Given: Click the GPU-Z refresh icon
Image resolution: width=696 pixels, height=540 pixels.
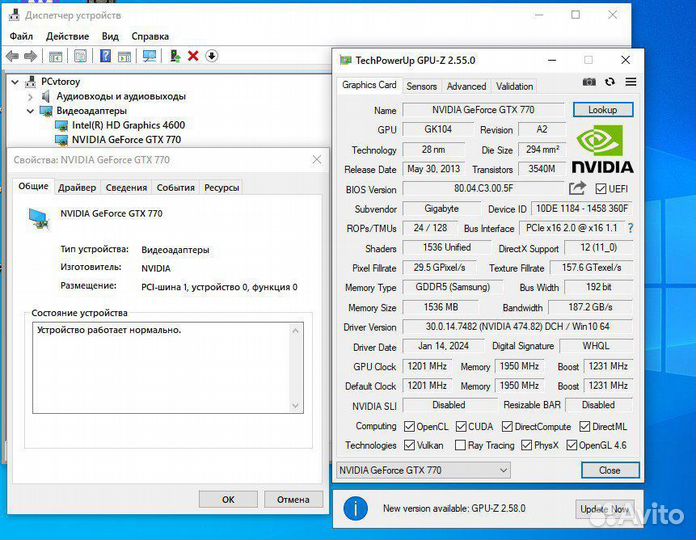Looking at the screenshot, I should [610, 82].
